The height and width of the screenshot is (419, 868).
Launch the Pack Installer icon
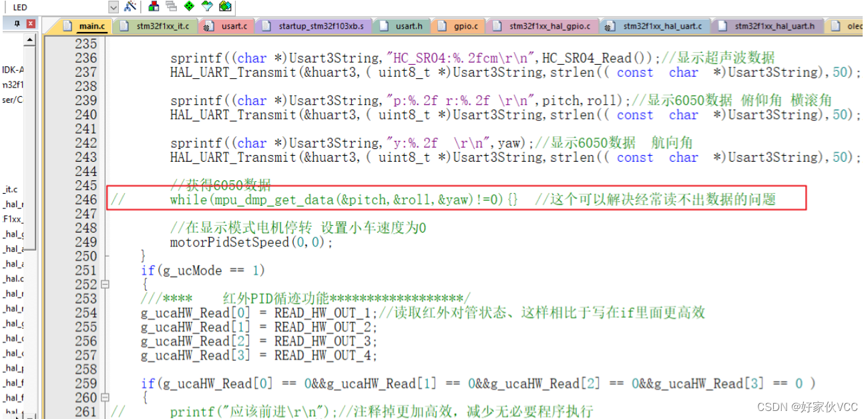[225, 7]
